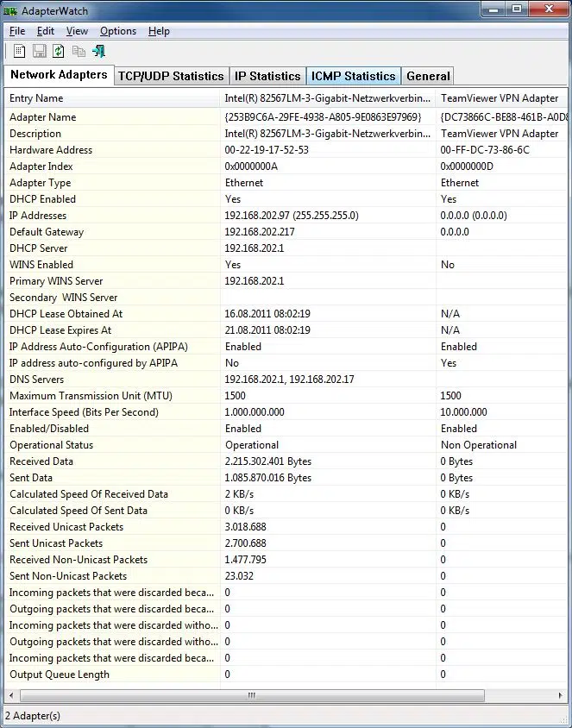Screen dimensions: 572x728
Task: Select the Adapter Name row label
Action: point(43,117)
